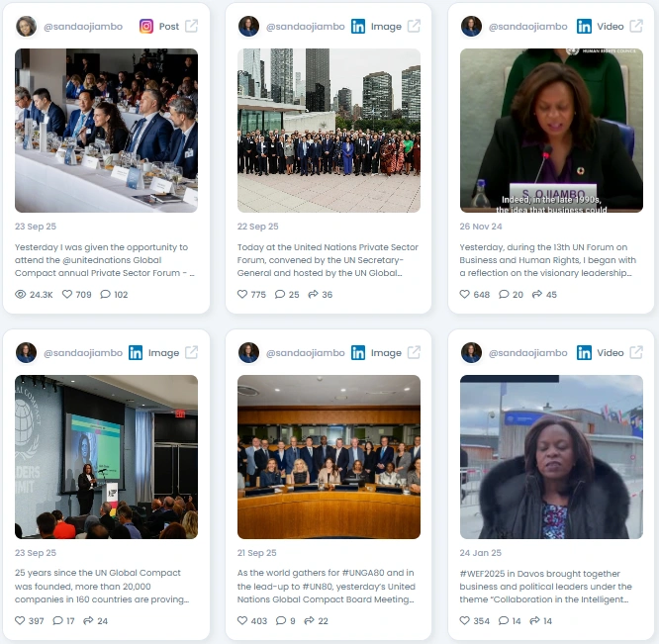Click share arrow icon showing 22 shares
The height and width of the screenshot is (644, 659).
(309, 620)
